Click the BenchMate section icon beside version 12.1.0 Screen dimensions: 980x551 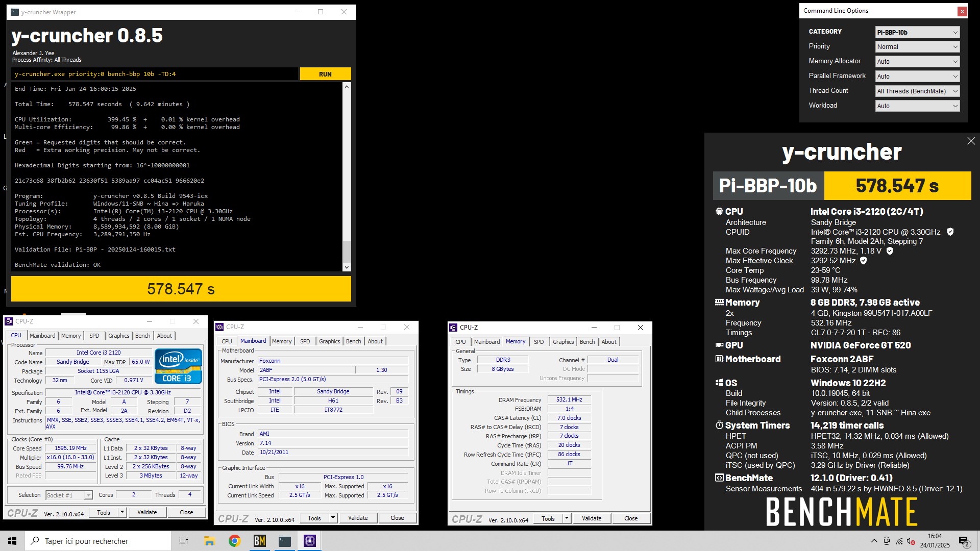[719, 478]
